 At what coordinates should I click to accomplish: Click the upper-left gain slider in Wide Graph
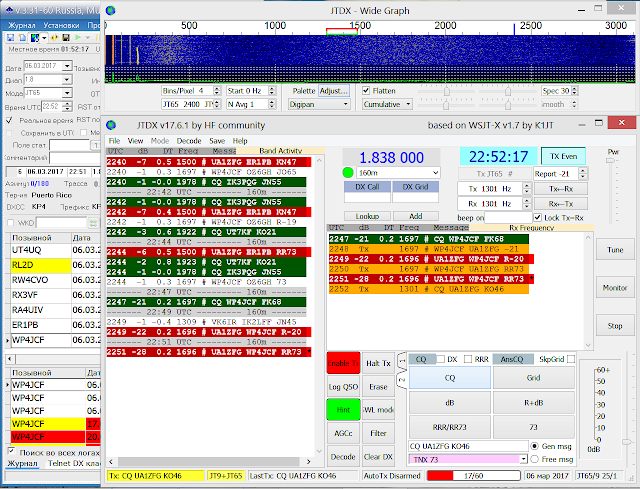point(447,91)
